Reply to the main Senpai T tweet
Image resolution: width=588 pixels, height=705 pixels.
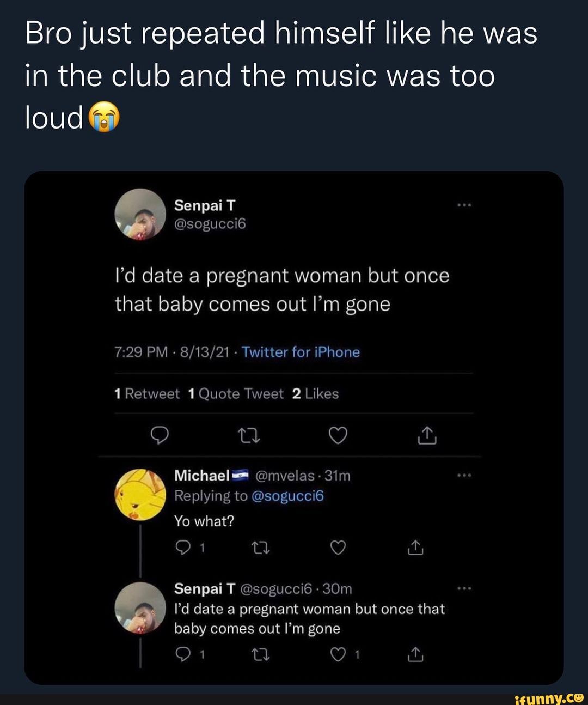point(158,436)
